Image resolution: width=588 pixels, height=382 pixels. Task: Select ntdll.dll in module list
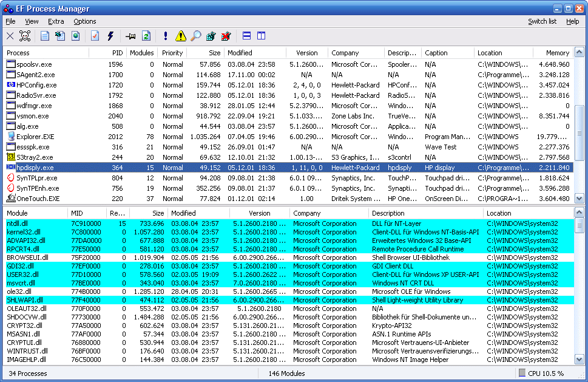pos(289,223)
